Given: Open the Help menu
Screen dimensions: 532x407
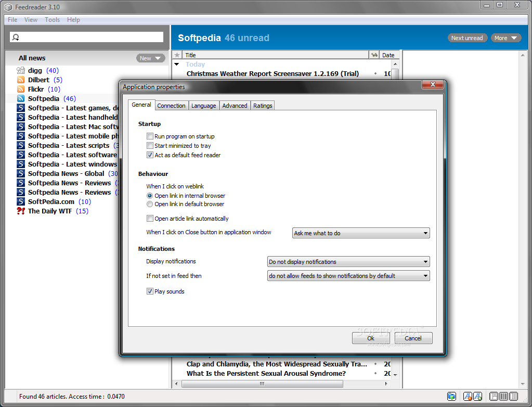Looking at the screenshot, I should (x=73, y=20).
